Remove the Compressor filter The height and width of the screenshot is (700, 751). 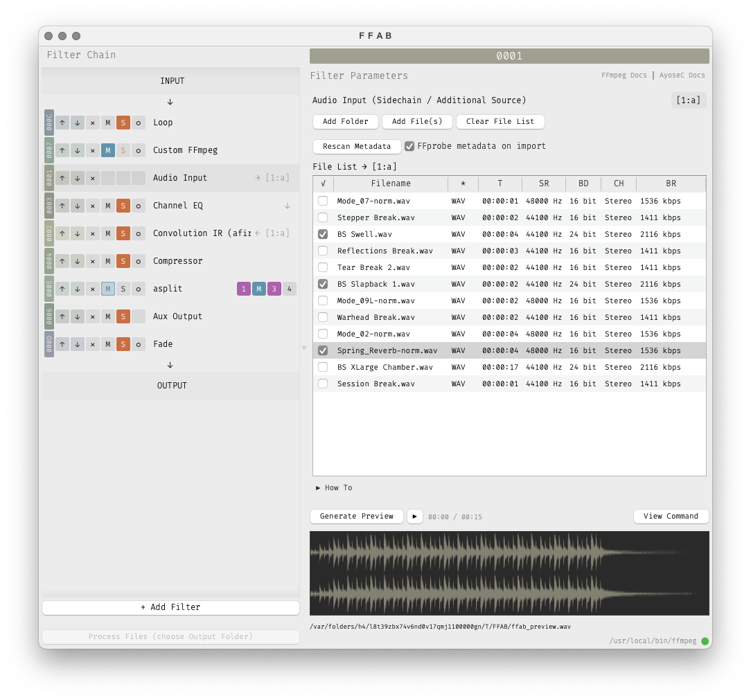coord(93,261)
